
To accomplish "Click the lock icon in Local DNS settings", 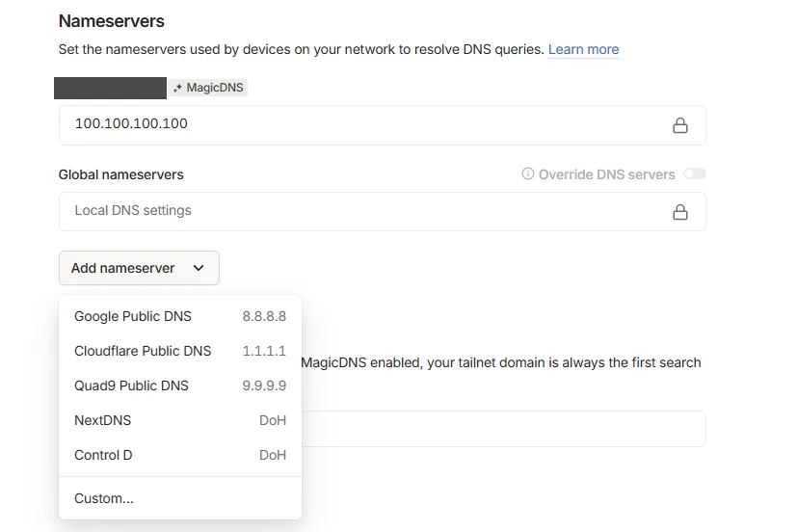I will point(680,212).
